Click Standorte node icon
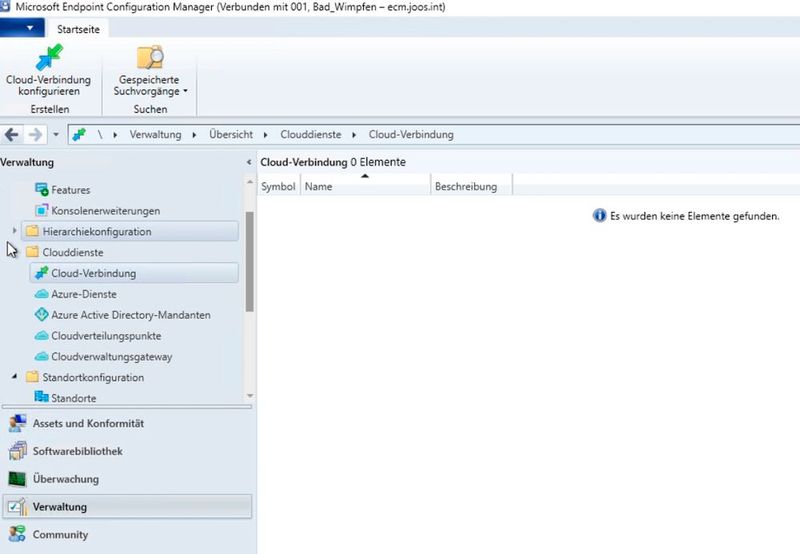800x554 pixels. [x=41, y=397]
